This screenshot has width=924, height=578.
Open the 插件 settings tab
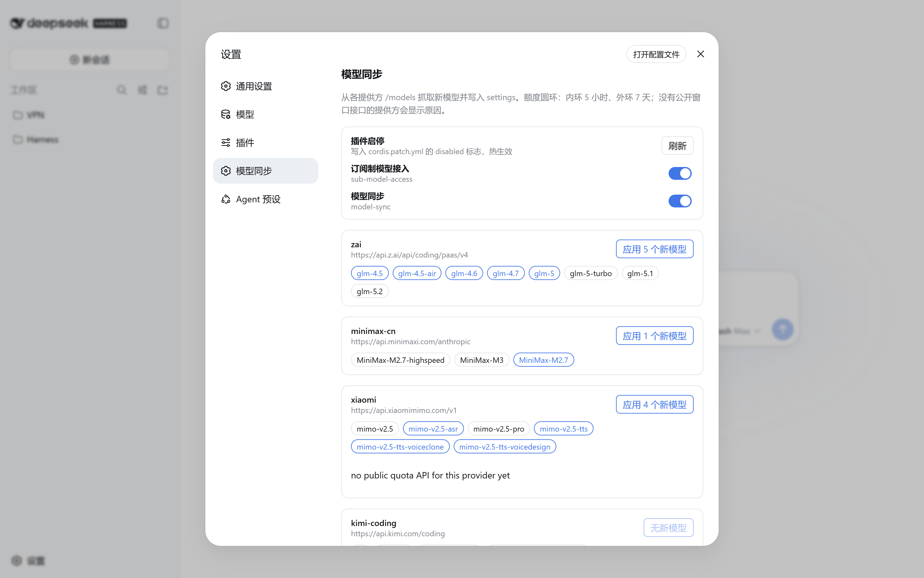(x=265, y=143)
